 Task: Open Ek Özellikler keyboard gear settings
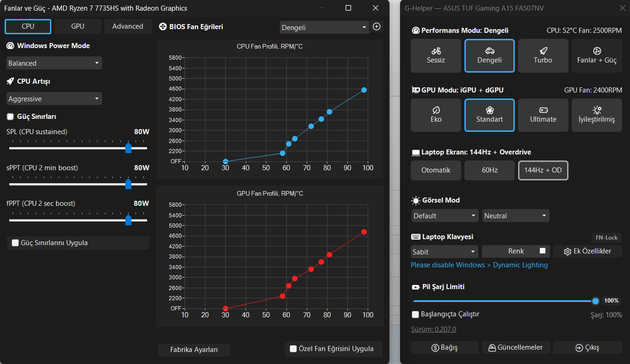click(587, 252)
